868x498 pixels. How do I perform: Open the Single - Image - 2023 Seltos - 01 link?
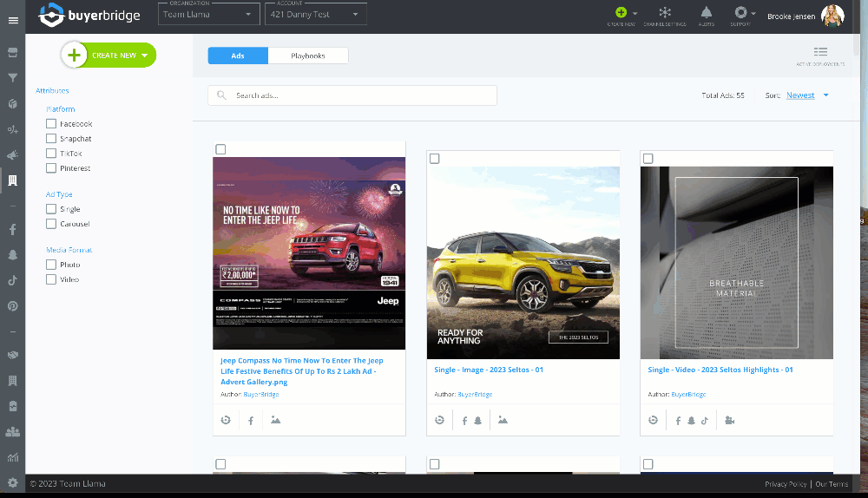489,370
